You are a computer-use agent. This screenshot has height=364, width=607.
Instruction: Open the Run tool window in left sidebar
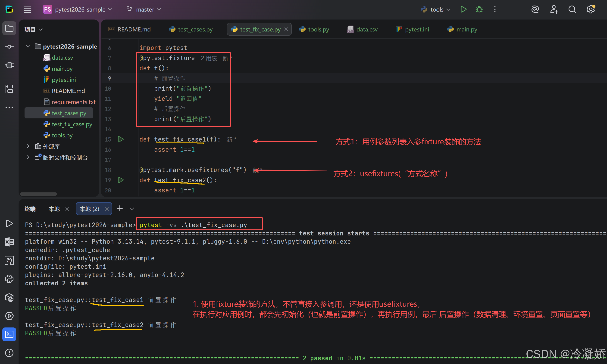pos(9,223)
